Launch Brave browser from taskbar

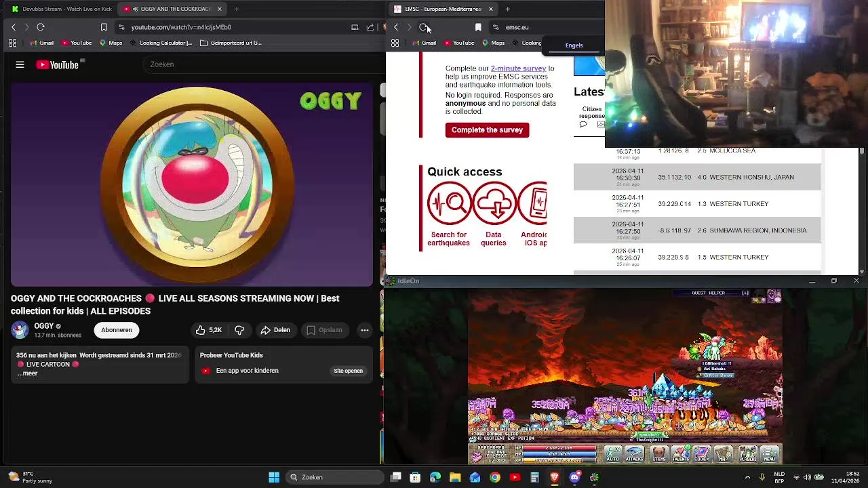click(555, 477)
